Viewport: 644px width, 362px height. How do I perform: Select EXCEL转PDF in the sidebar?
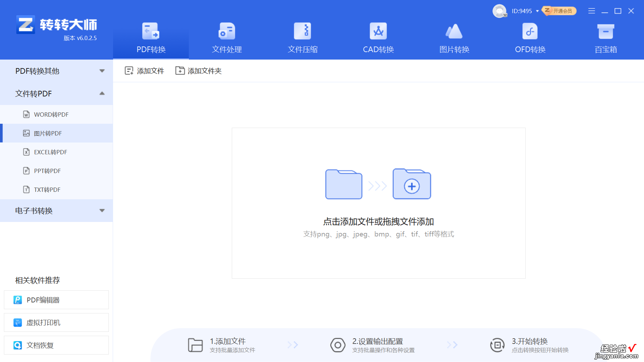(56, 152)
